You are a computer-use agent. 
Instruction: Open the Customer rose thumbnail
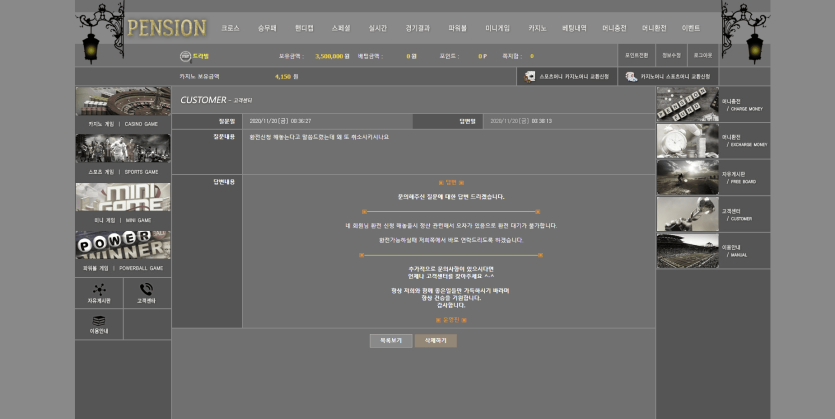[687, 214]
